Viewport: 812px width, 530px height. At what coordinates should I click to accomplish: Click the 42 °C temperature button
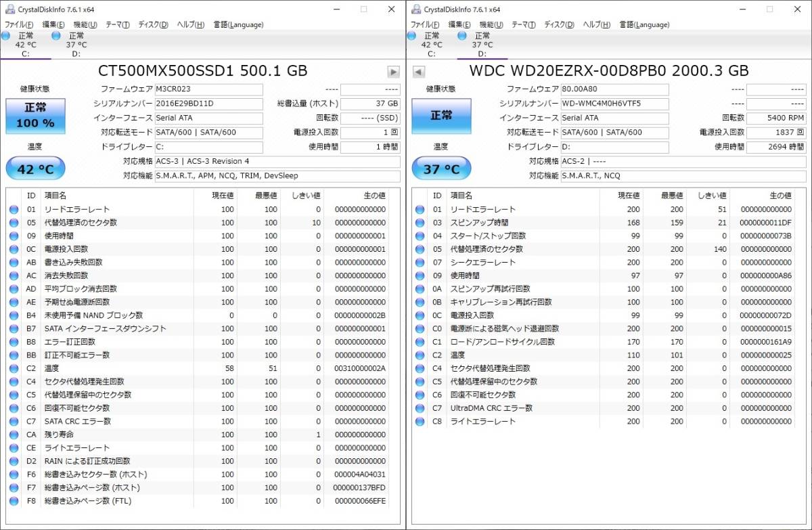coord(35,169)
